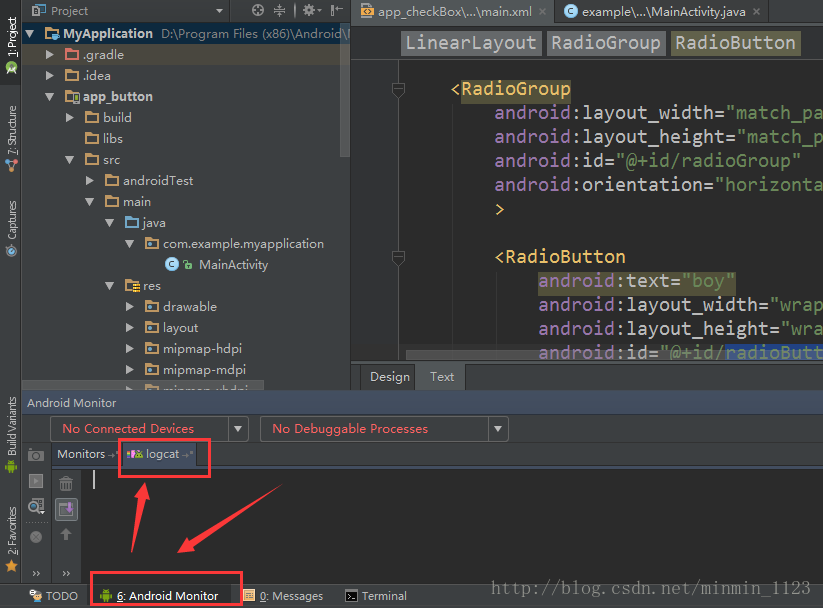
Task: Switch to the Text view tab
Action: (x=441, y=377)
